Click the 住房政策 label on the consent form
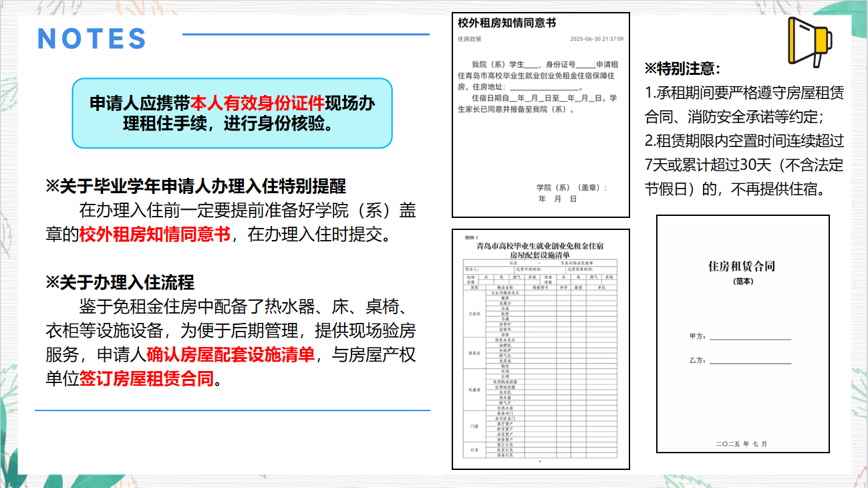Viewport: 868px width, 488px height. coord(469,39)
